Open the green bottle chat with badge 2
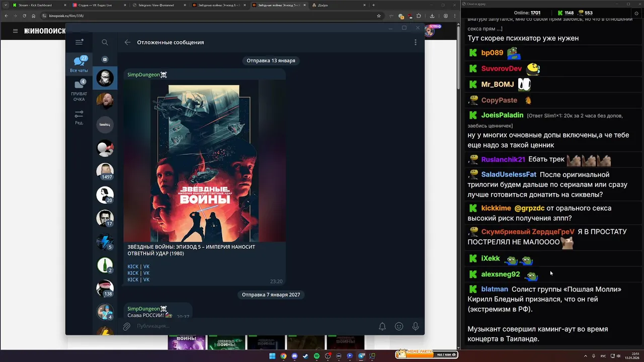 point(105,265)
